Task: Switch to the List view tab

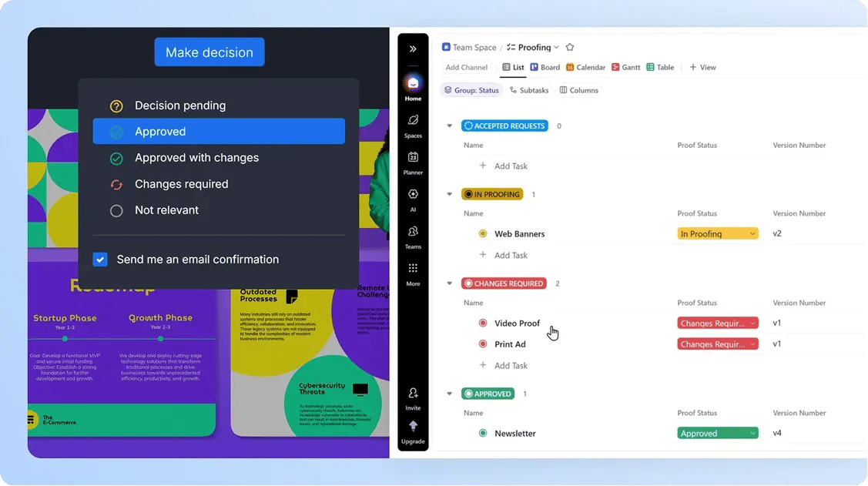Action: pyautogui.click(x=513, y=68)
